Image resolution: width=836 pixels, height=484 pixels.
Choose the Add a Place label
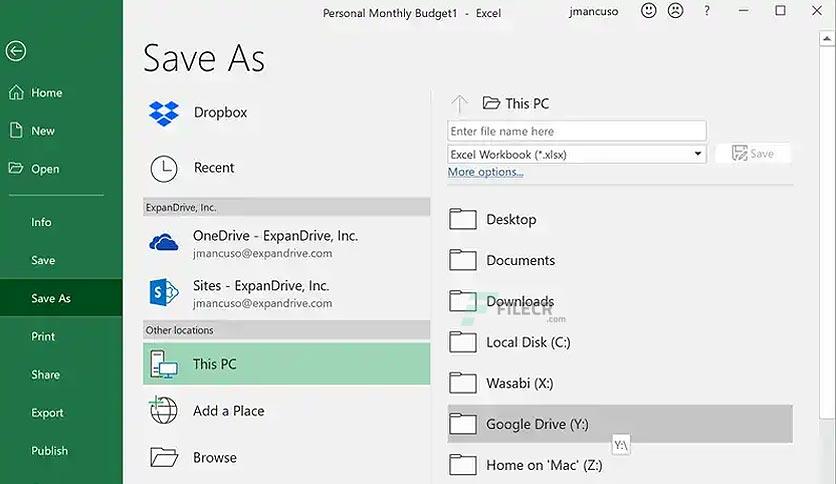pos(229,411)
